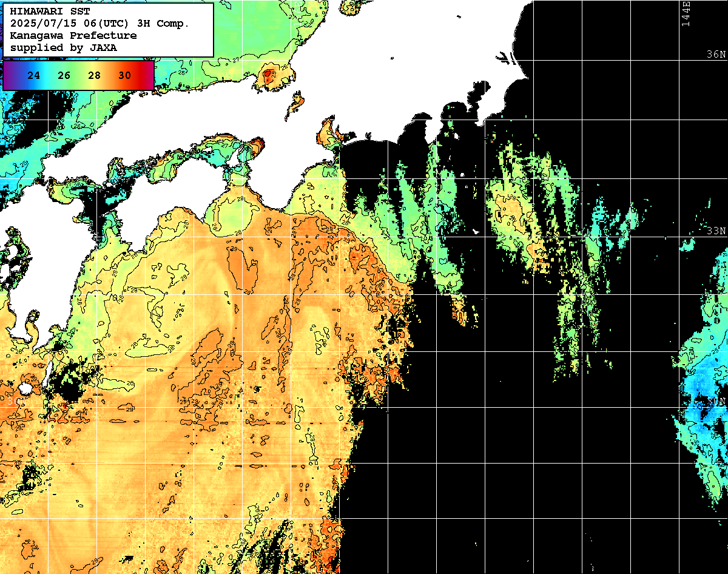Click the 36N latitude label

point(716,54)
